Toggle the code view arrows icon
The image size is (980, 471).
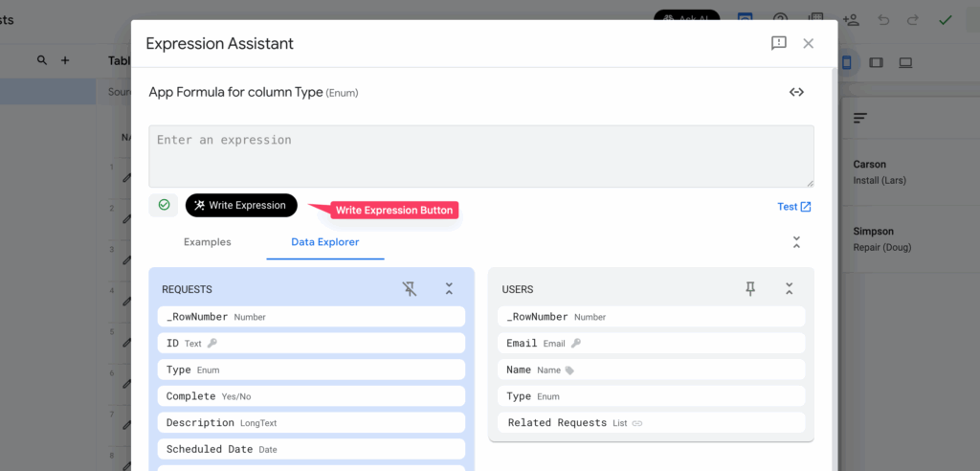click(796, 92)
